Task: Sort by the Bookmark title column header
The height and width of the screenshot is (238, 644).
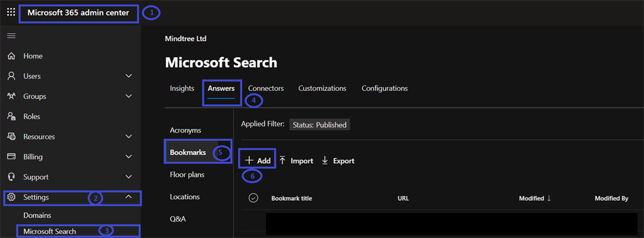Action: tap(292, 198)
